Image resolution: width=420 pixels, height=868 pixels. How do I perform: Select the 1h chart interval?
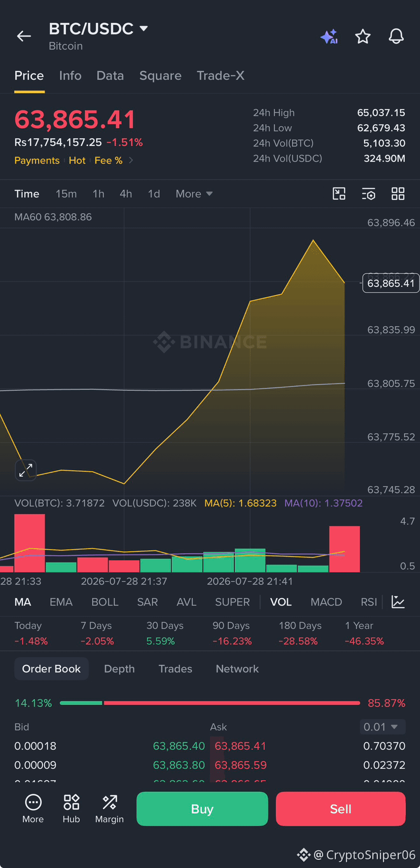tap(98, 194)
